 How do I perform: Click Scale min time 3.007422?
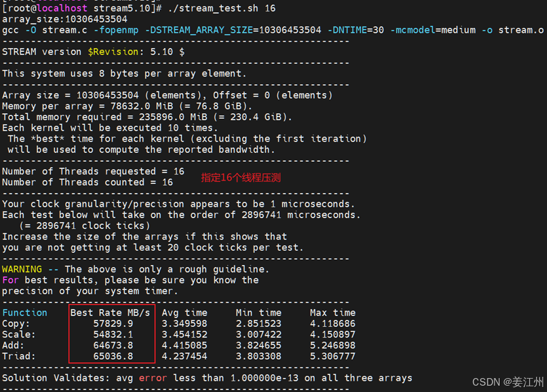[259, 334]
